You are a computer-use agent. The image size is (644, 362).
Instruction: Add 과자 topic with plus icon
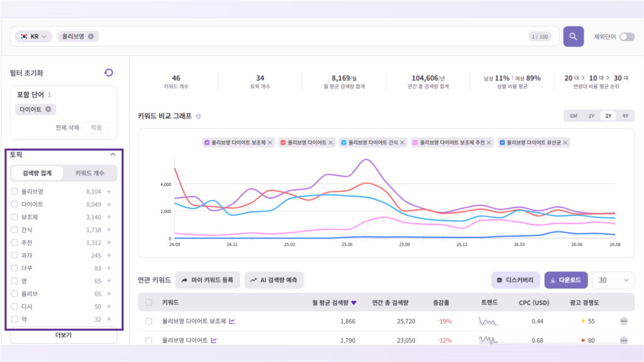pos(109,255)
